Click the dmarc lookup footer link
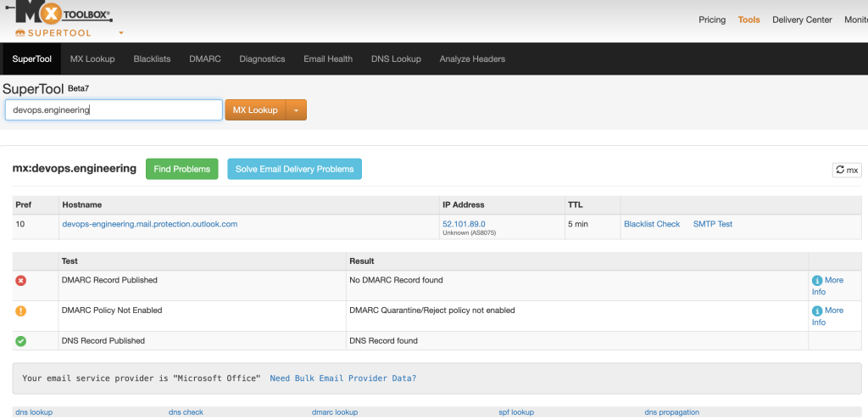868x420 pixels. tap(335, 412)
